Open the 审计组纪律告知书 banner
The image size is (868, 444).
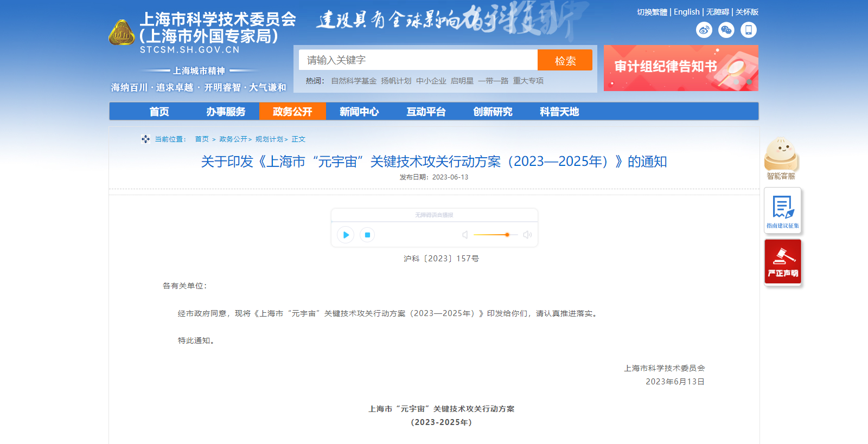tap(681, 68)
